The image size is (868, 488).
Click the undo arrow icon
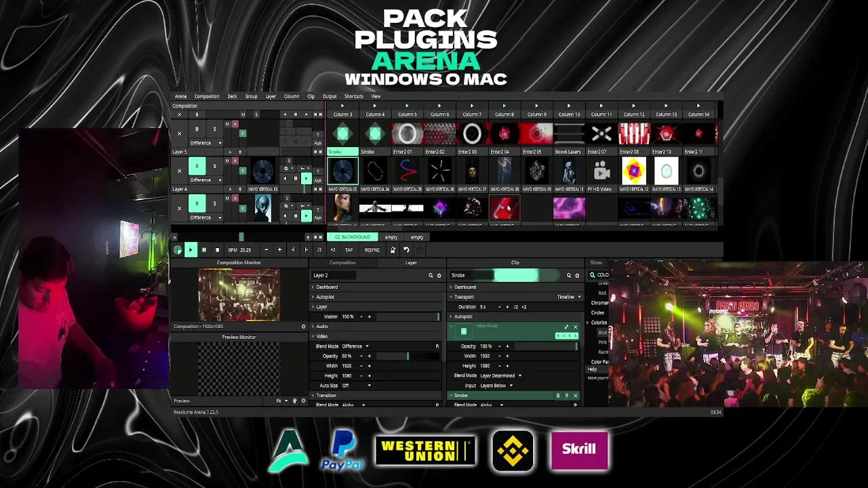(406, 250)
